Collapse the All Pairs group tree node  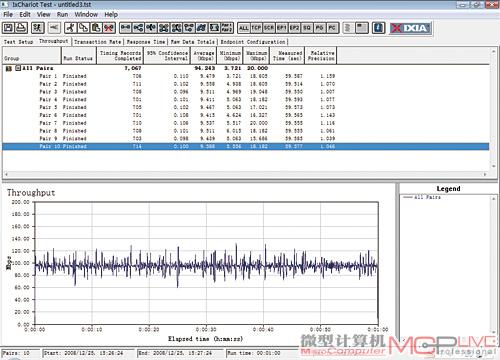point(18,68)
